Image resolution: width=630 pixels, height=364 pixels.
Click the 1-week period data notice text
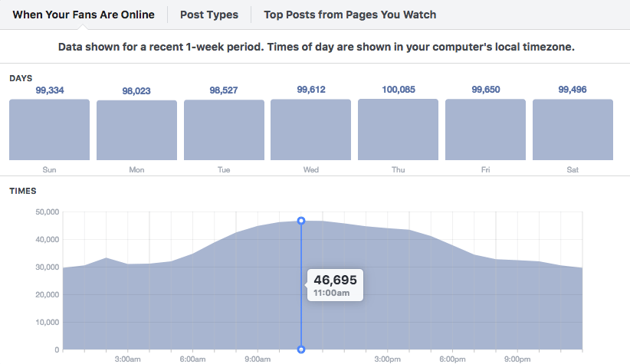pos(317,47)
